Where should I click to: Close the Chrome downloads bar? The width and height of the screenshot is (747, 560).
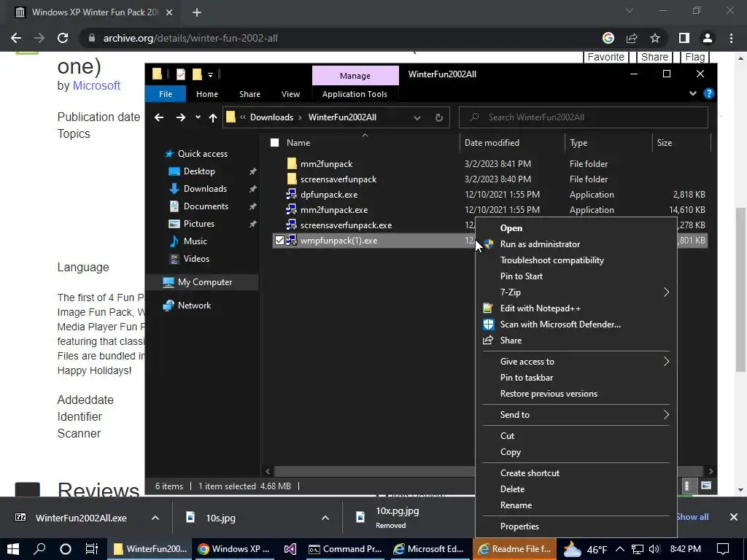tap(734, 517)
